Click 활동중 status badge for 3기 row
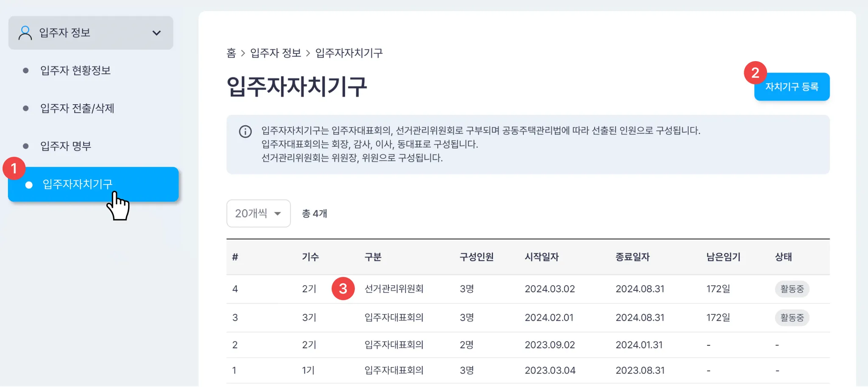The image size is (868, 387). [x=792, y=317]
